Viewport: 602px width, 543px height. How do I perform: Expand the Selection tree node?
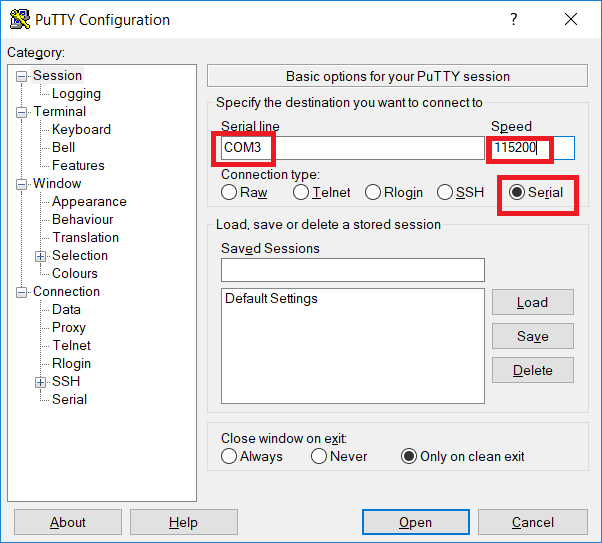[x=40, y=256]
